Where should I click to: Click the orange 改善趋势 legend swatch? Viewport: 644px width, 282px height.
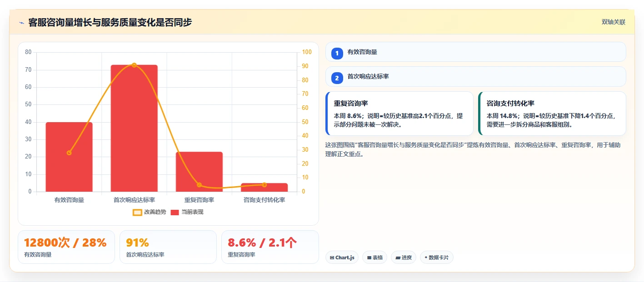[x=137, y=212]
